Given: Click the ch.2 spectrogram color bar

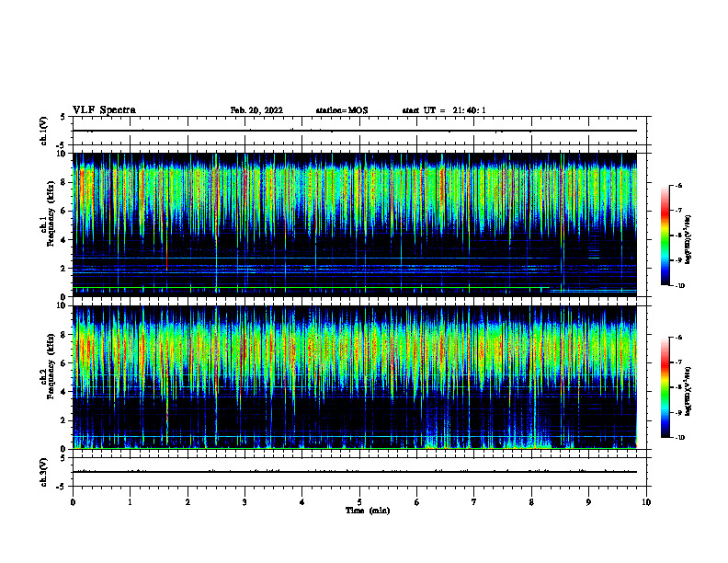Looking at the screenshot, I should [x=665, y=387].
